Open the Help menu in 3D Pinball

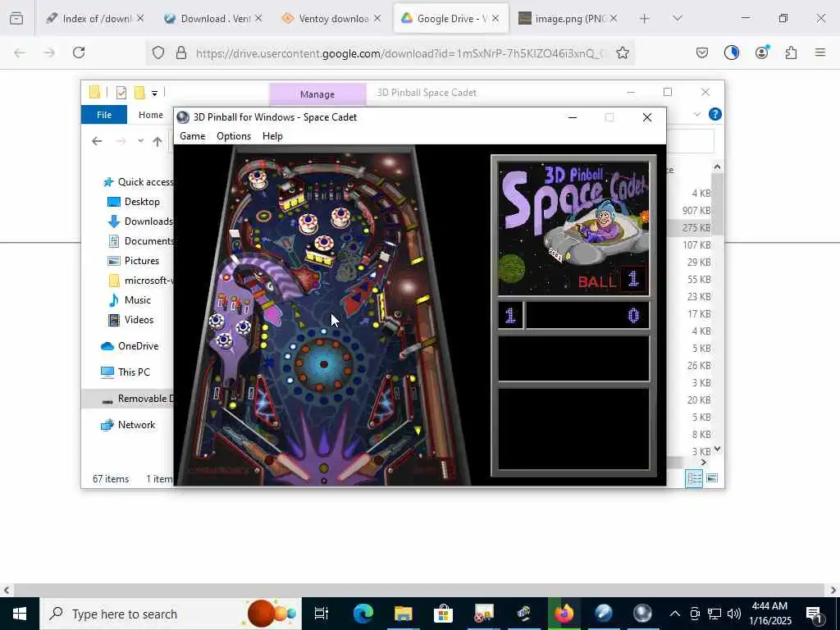coord(272,136)
